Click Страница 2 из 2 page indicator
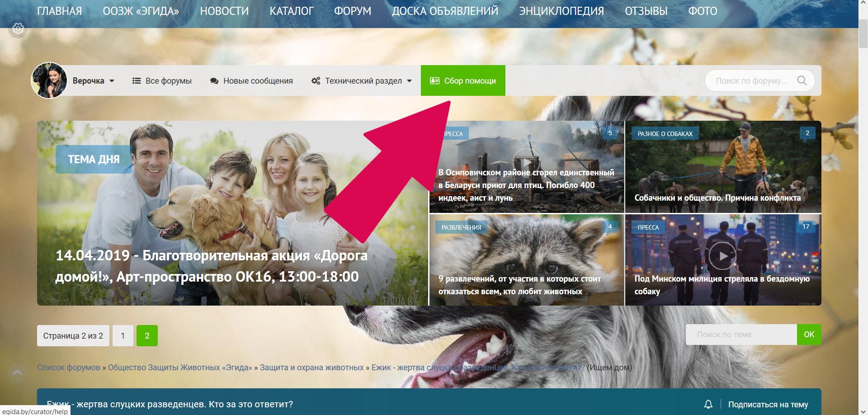The image size is (868, 415). pyautogui.click(x=73, y=336)
